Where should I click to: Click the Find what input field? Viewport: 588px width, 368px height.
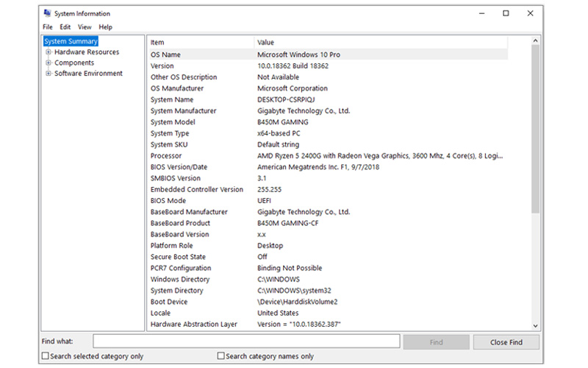click(246, 342)
